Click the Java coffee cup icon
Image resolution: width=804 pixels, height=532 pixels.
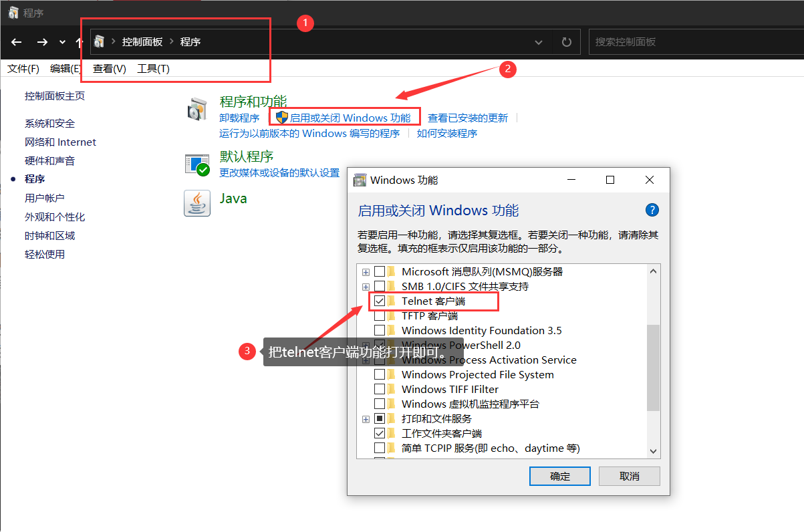pos(197,203)
